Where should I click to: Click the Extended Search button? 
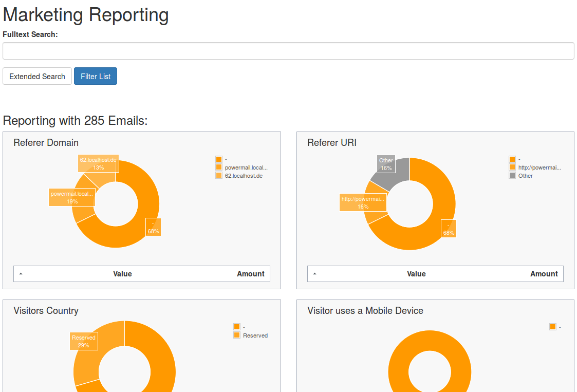click(x=37, y=76)
